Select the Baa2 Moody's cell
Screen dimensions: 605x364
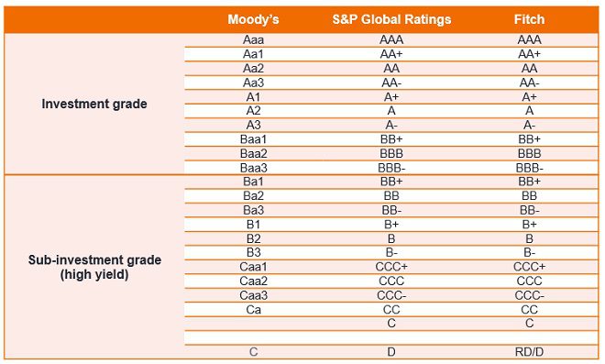click(x=253, y=154)
